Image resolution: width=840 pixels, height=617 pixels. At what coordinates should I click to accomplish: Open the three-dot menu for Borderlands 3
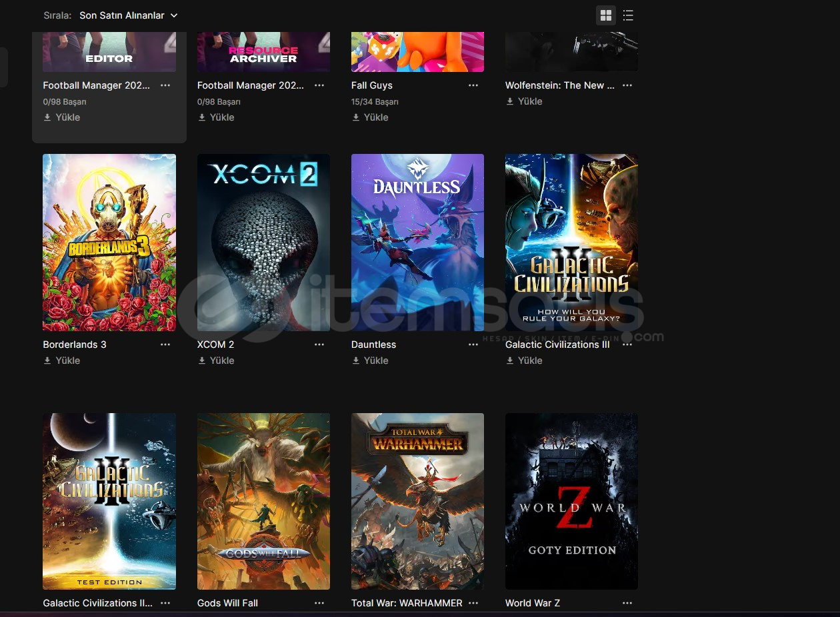pos(165,344)
